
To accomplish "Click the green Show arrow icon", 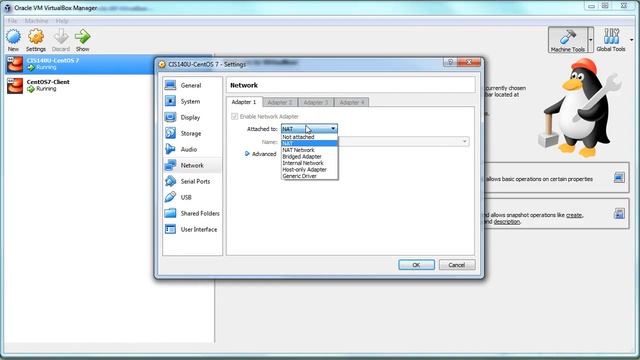I will [x=82, y=37].
